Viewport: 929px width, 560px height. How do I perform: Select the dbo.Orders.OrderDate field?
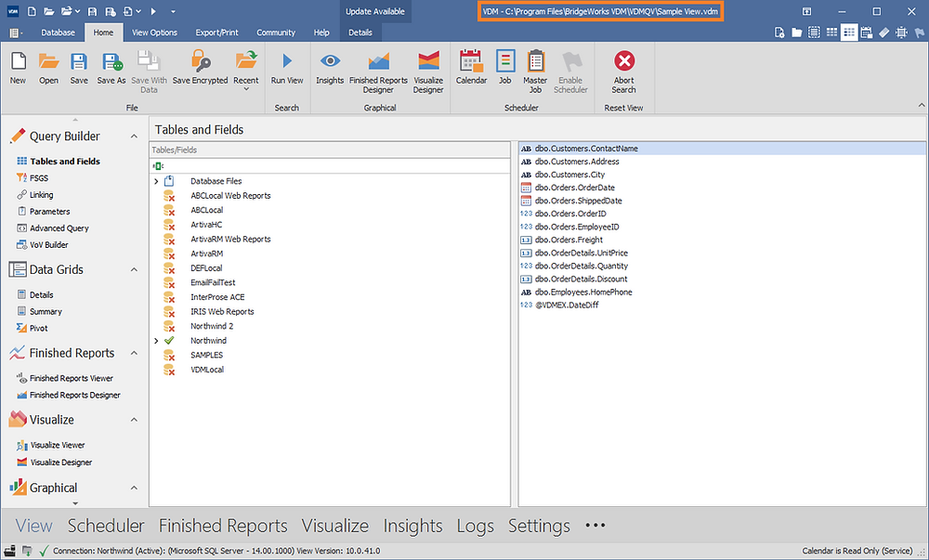[575, 187]
